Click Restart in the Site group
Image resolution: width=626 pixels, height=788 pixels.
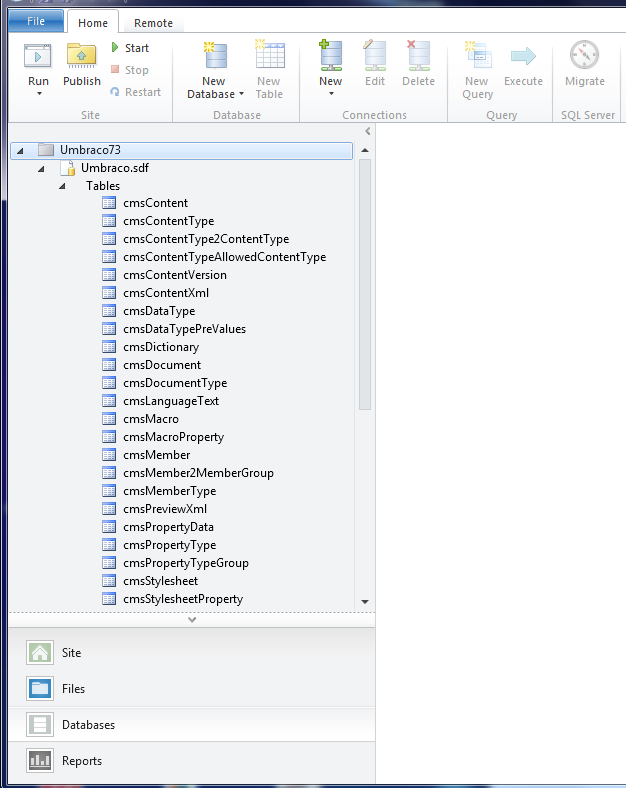coord(136,92)
